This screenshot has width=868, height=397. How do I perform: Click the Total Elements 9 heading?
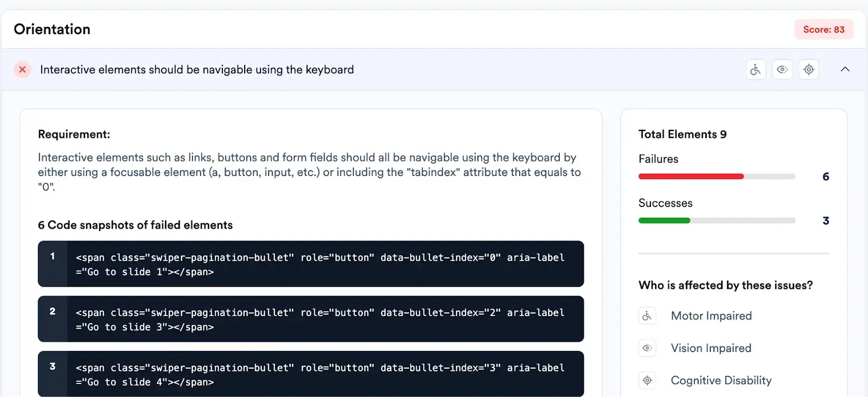[x=682, y=134]
